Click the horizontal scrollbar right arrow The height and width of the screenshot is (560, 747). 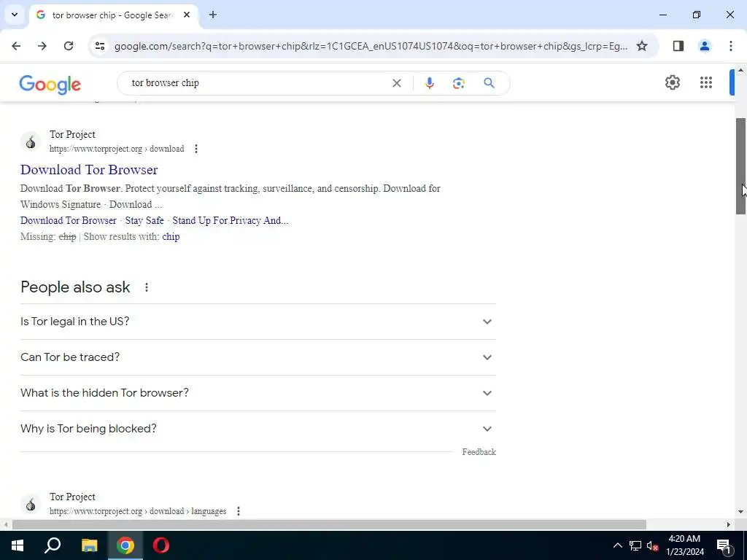[729, 524]
